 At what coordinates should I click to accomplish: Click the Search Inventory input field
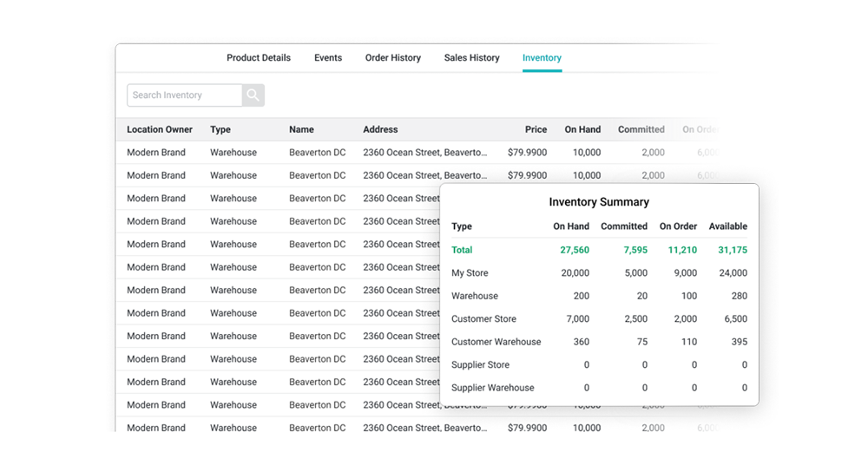point(184,95)
